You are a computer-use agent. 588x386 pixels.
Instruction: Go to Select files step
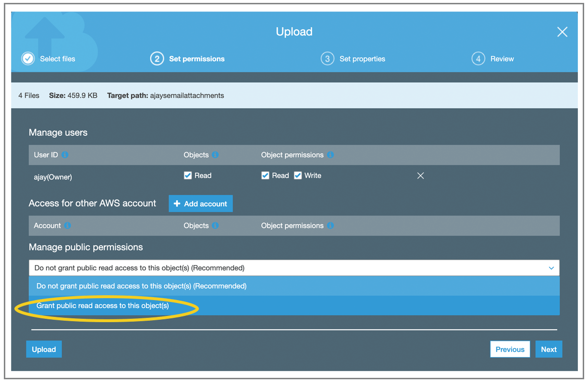pyautogui.click(x=58, y=59)
